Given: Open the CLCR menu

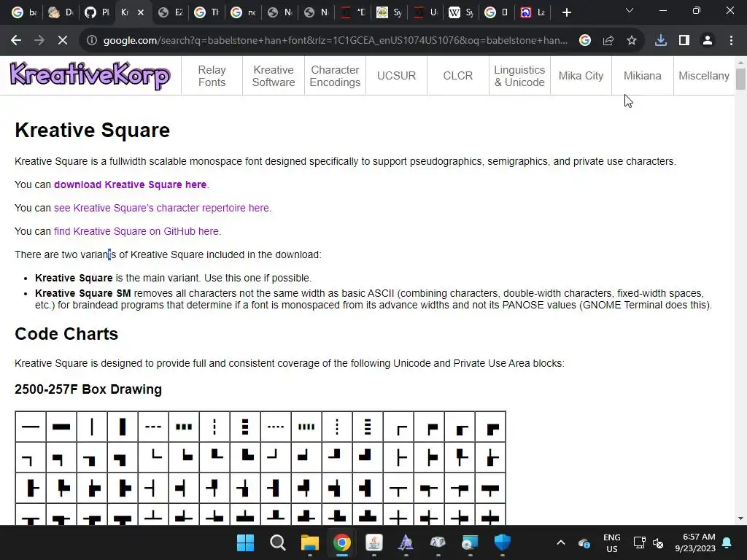Looking at the screenshot, I should point(458,76).
